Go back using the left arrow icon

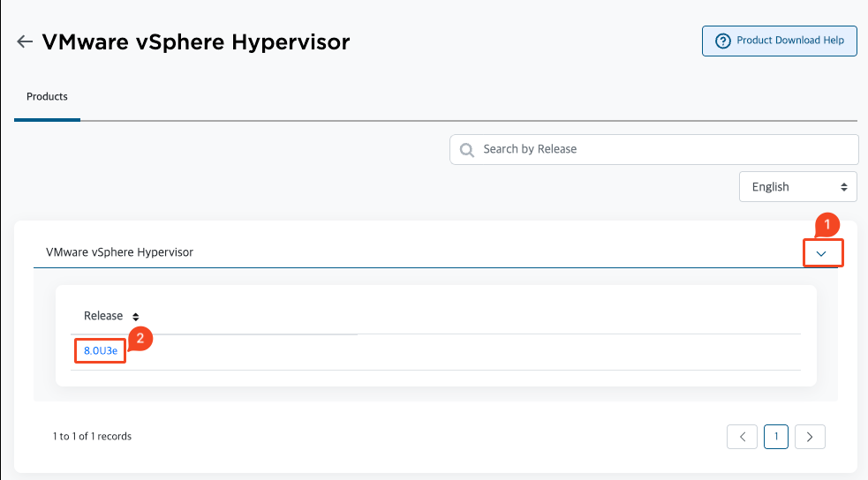click(x=25, y=41)
